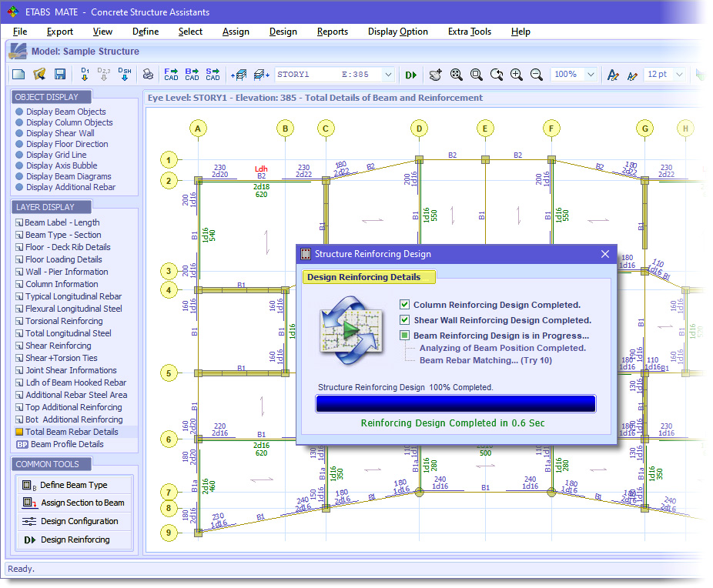Open the Extra Tools menu
The height and width of the screenshot is (588, 713).
pyautogui.click(x=469, y=32)
